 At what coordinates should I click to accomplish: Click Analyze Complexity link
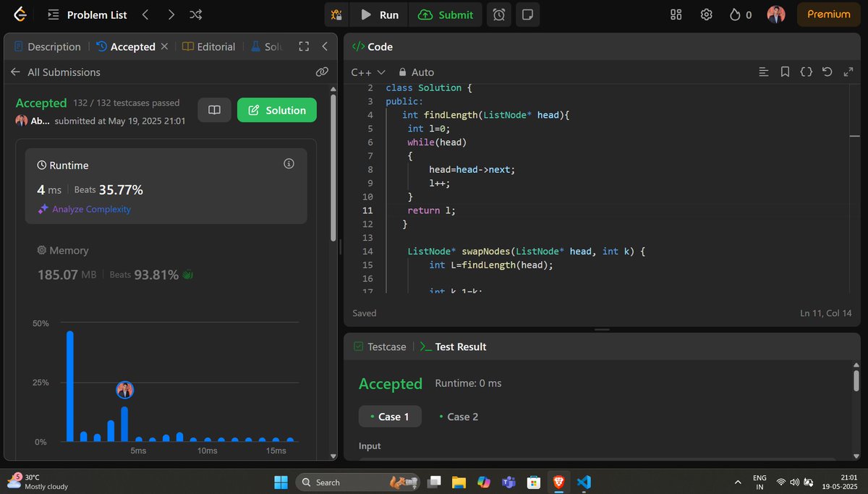click(85, 209)
